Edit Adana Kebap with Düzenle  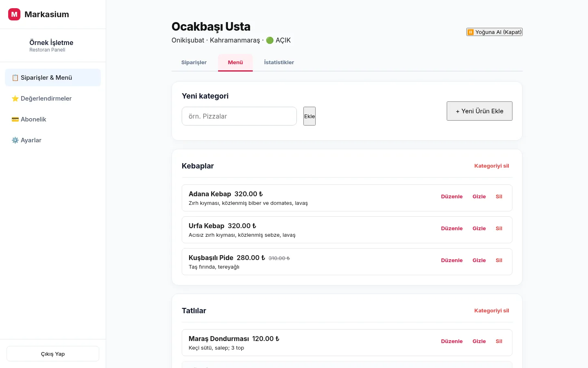(x=452, y=197)
